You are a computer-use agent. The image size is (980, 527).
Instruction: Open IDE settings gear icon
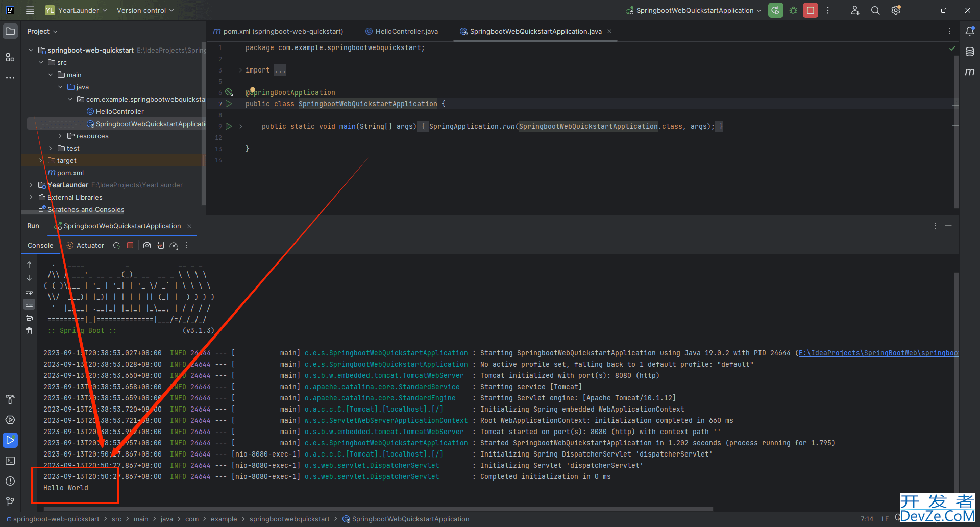tap(896, 10)
